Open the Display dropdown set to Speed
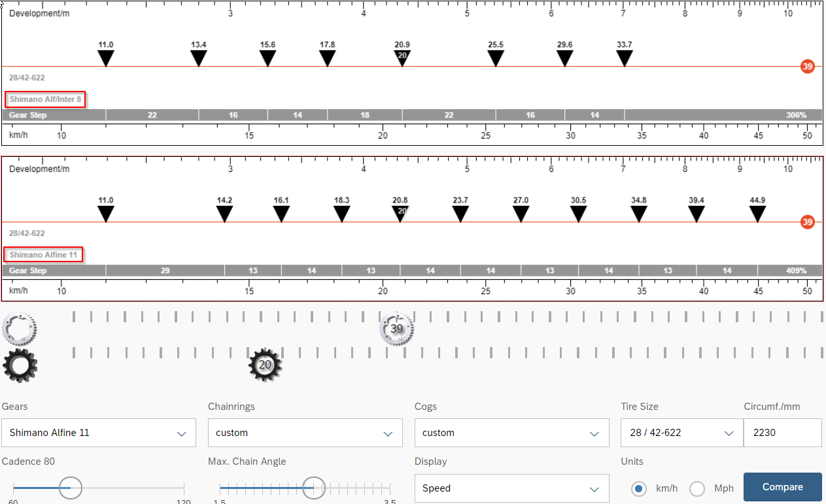Screen dimensions: 826x504 512,488
